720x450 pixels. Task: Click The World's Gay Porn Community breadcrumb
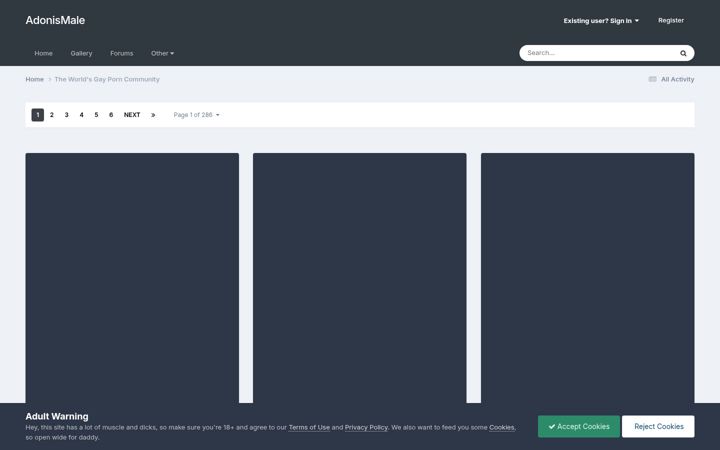click(107, 79)
